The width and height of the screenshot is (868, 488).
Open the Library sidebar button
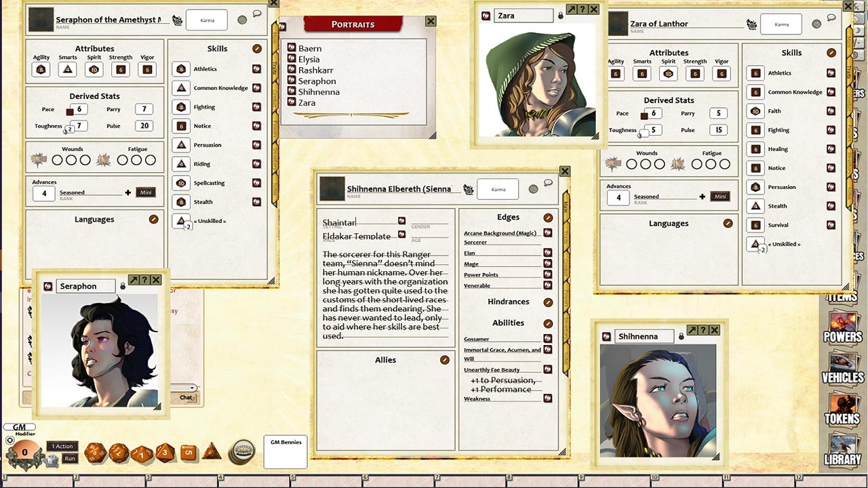coord(842,450)
